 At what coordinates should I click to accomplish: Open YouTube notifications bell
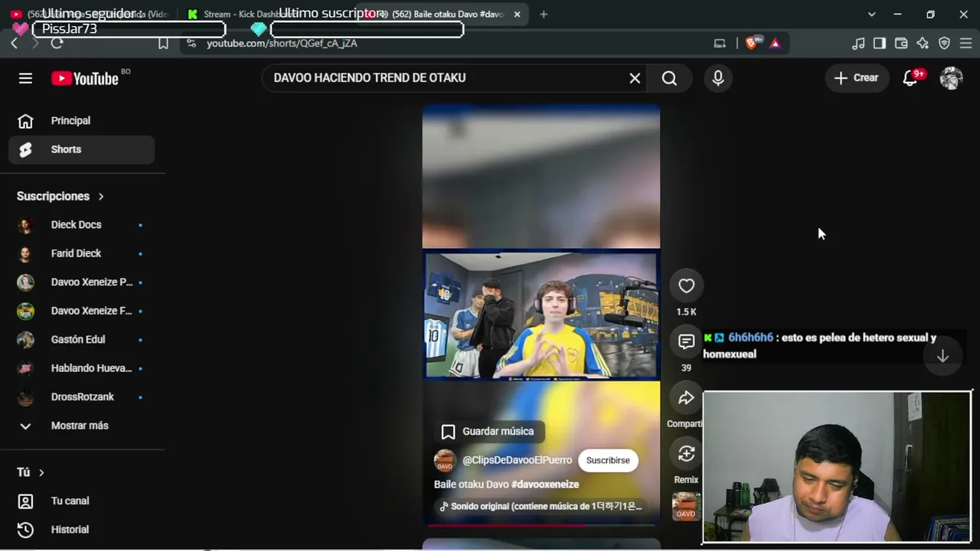[910, 78]
